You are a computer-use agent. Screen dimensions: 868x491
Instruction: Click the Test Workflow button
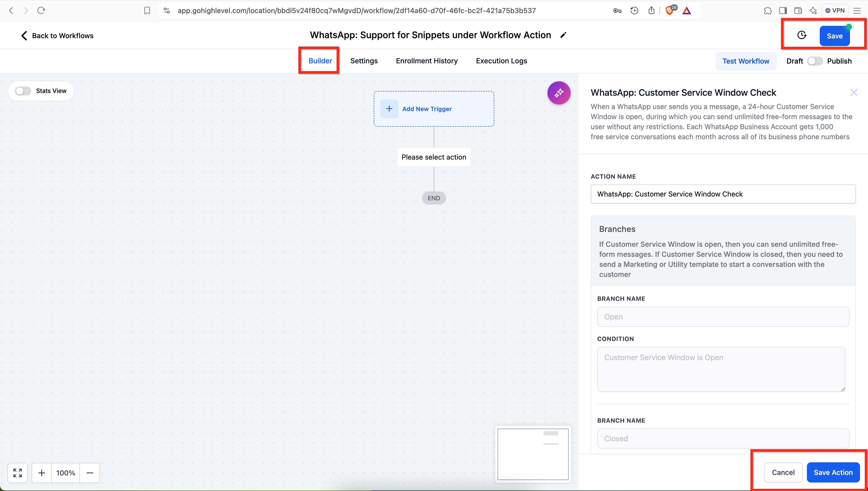tap(746, 61)
